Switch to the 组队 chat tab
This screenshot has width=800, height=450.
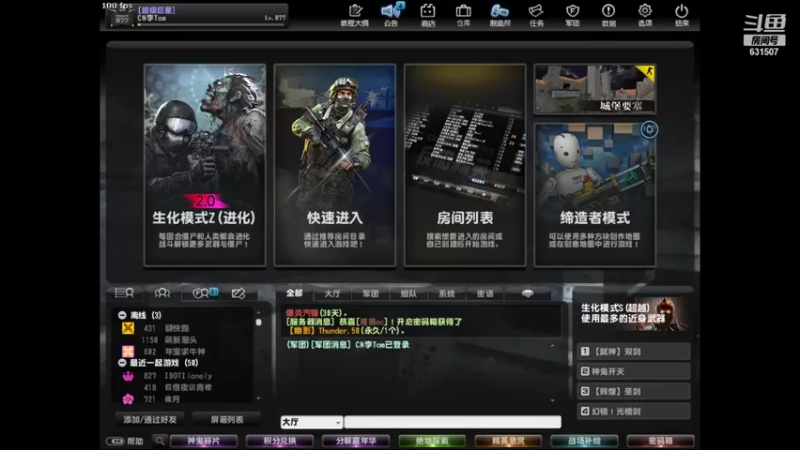pyautogui.click(x=409, y=293)
